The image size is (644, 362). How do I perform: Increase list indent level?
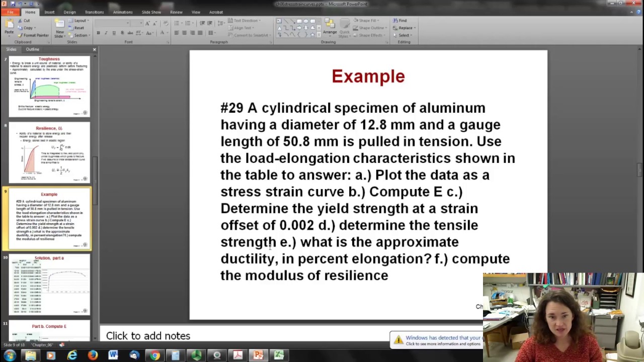pyautogui.click(x=210, y=23)
